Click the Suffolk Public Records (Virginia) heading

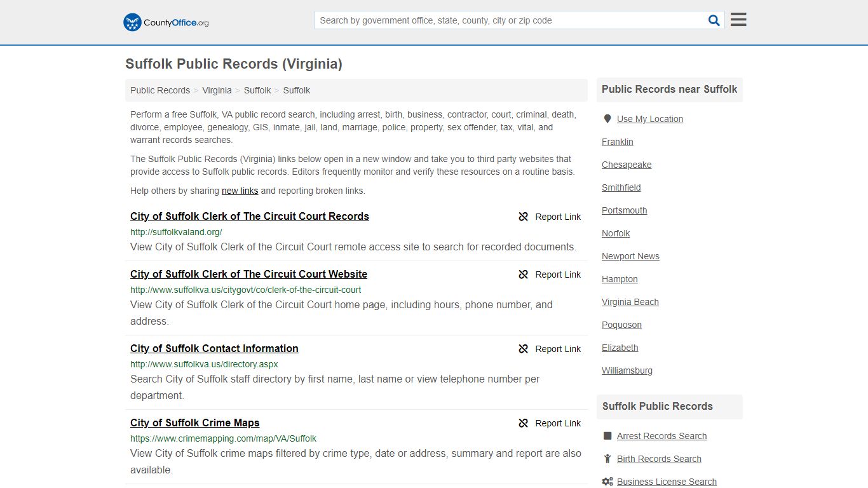click(x=234, y=64)
